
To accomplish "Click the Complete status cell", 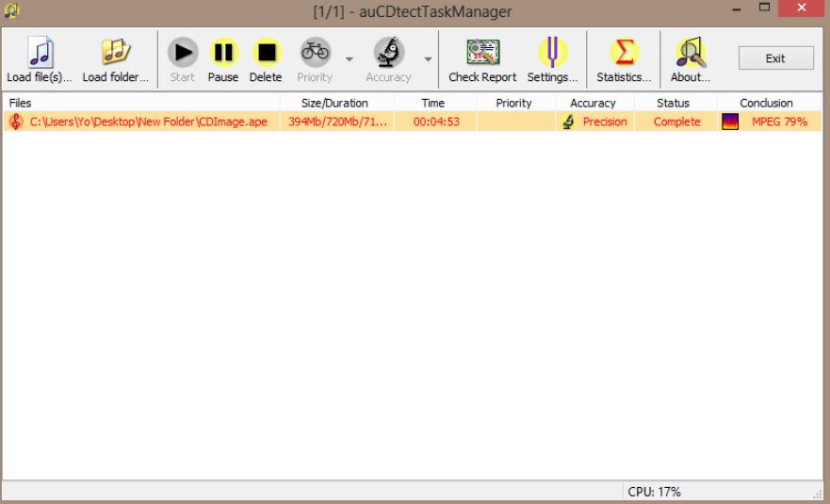I will coord(676,122).
